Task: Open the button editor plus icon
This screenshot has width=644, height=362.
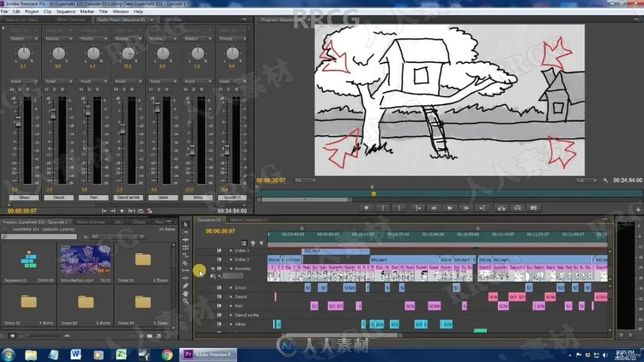Action: coord(638,209)
